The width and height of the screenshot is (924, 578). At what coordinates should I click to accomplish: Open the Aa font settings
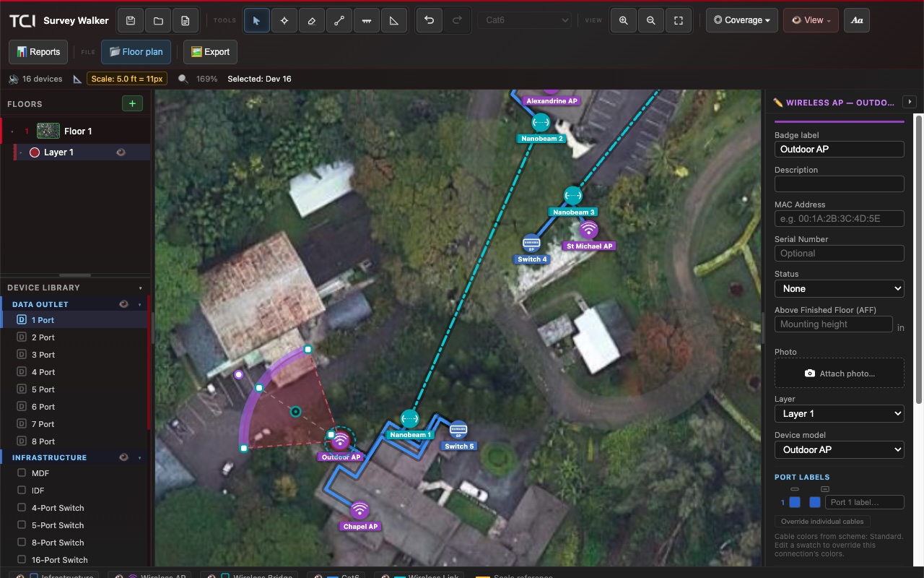tap(857, 20)
